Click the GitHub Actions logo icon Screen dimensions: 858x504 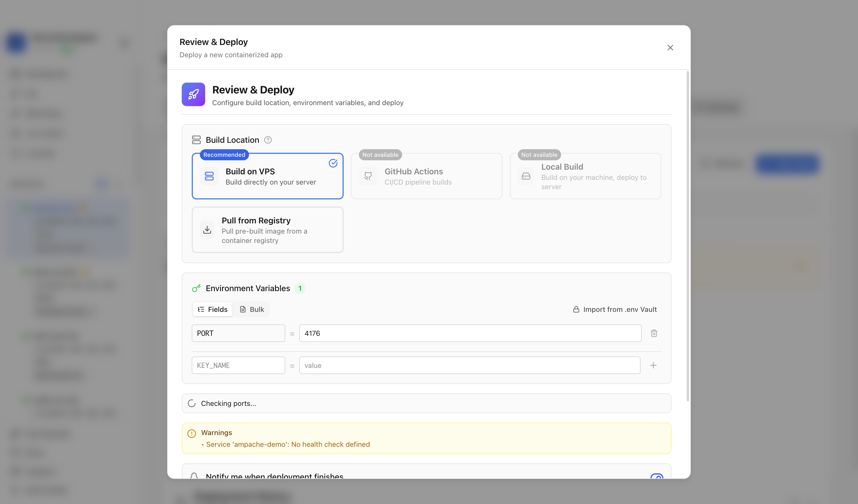pyautogui.click(x=368, y=176)
